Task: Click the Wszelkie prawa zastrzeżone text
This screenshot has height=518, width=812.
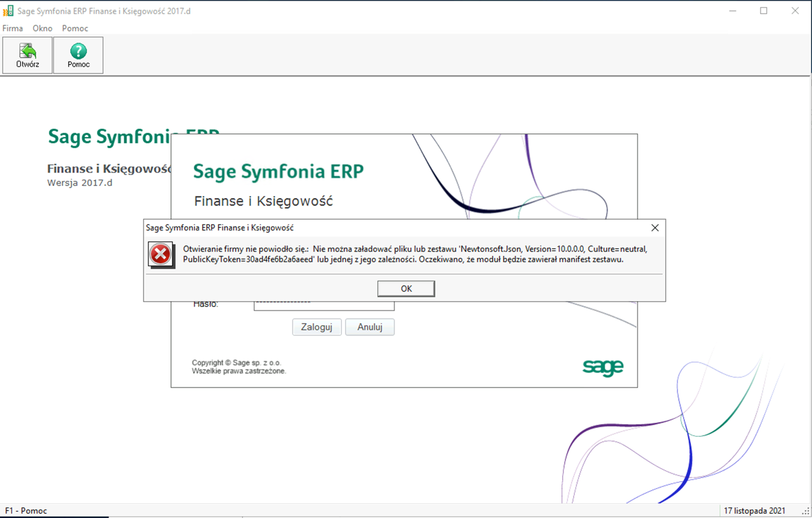Action: 239,371
